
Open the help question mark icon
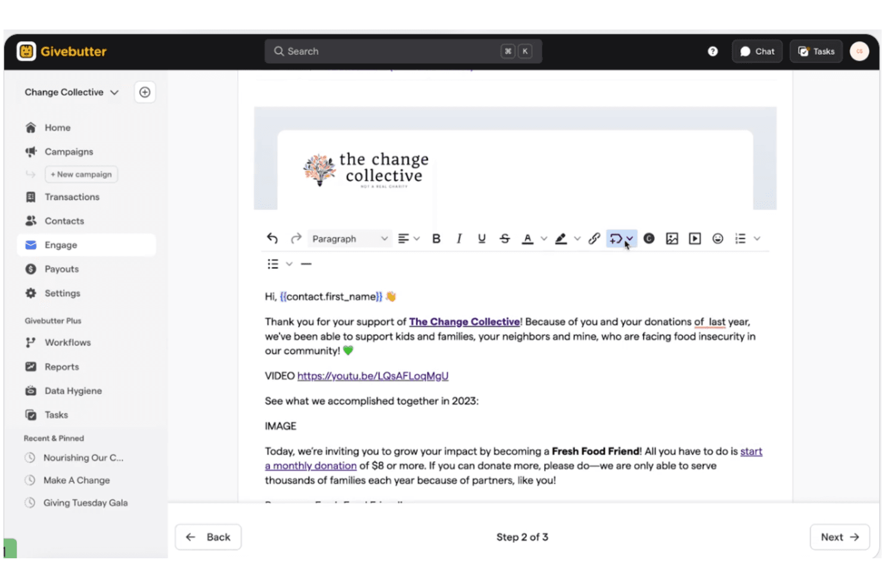[713, 51]
